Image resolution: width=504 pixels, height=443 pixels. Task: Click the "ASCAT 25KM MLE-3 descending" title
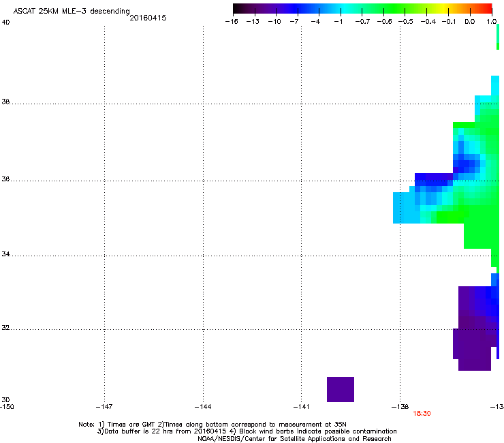point(72,12)
